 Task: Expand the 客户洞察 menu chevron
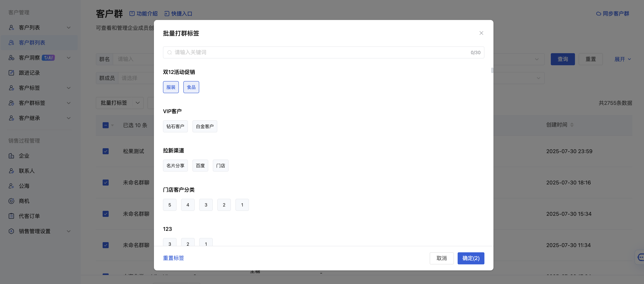pyautogui.click(x=68, y=58)
